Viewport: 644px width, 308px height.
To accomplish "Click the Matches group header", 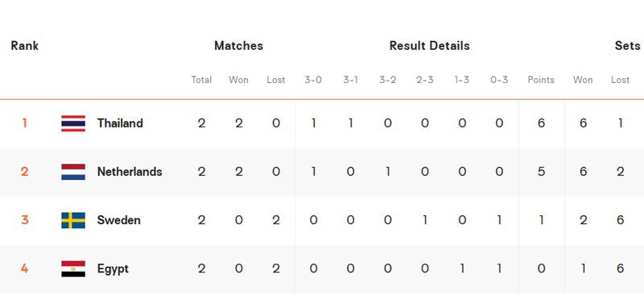I will (x=238, y=46).
